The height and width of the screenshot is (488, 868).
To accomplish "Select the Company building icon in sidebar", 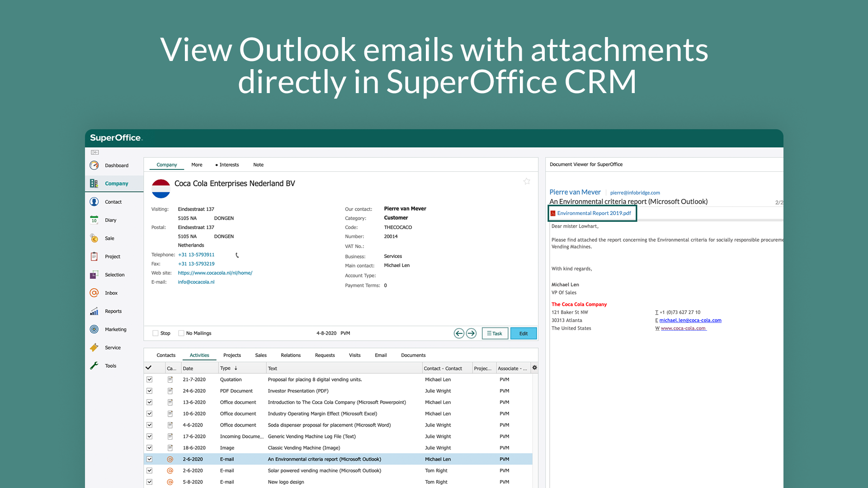I will [94, 183].
